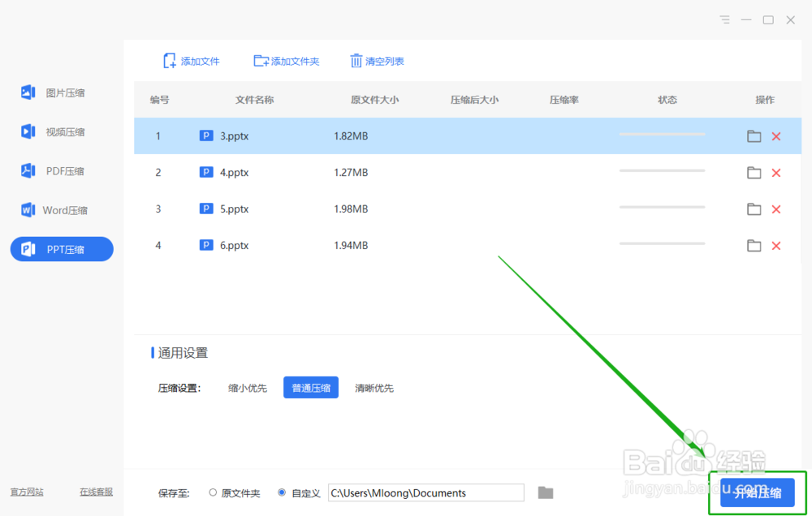Switch to 视频压缩 in sidebar
This screenshot has width=812, height=516.
tap(53, 132)
